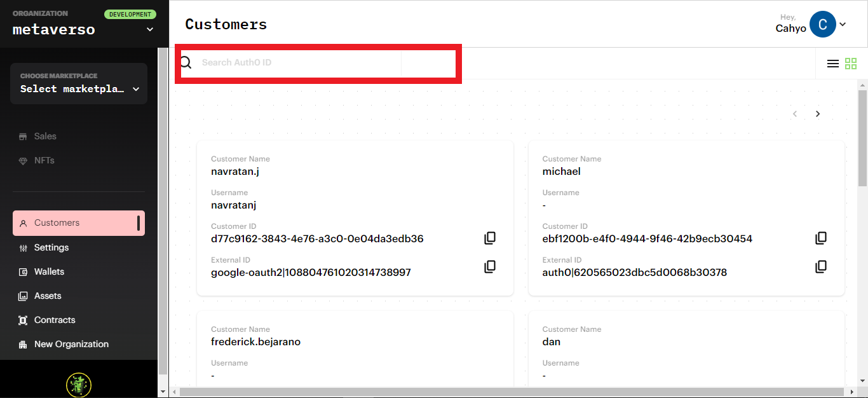868x398 pixels.
Task: Click the New Organization building icon
Action: [23, 345]
